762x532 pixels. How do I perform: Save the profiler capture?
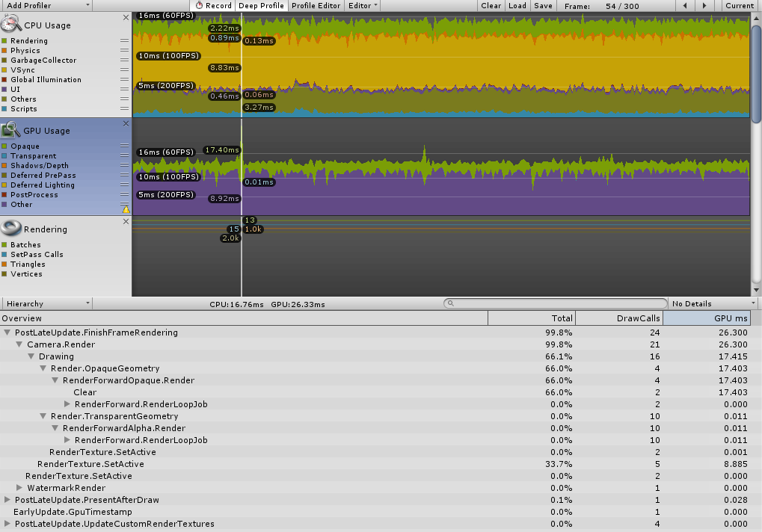(x=543, y=5)
